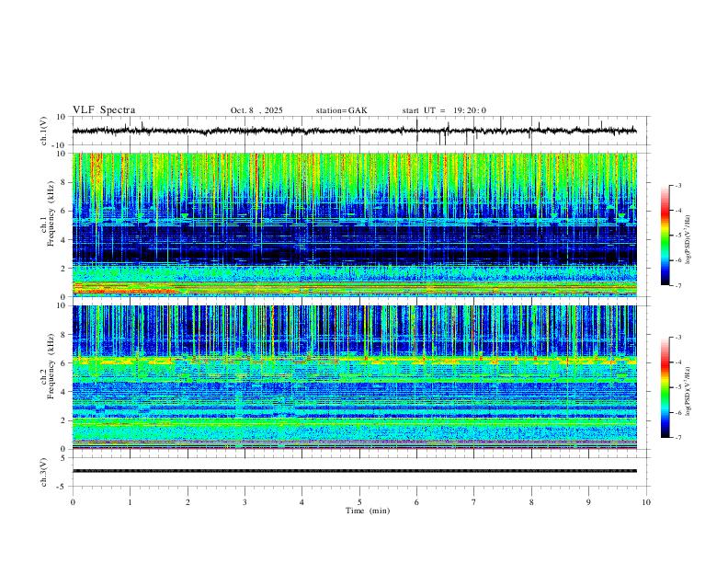This screenshot has height=563, width=728.
Task: Click the "VLF Spectra" plot title
Action: coord(104,110)
